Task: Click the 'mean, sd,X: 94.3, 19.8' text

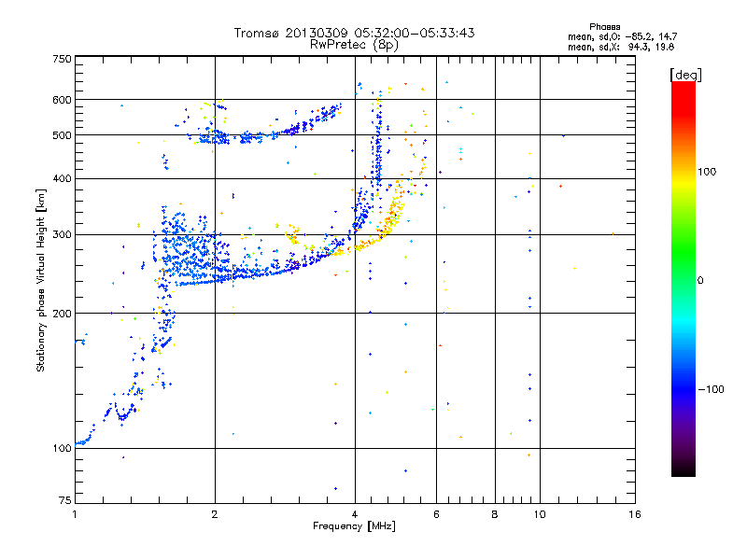Action: (x=621, y=47)
